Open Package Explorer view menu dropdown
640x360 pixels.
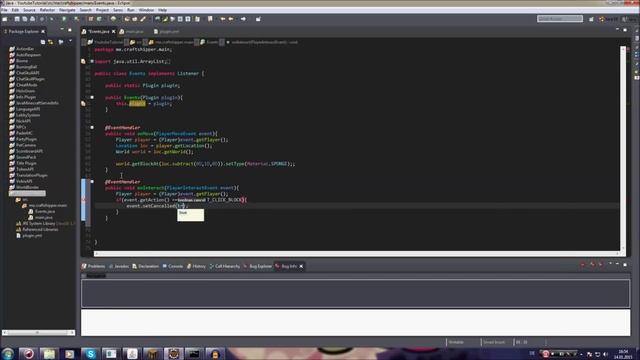click(70, 42)
